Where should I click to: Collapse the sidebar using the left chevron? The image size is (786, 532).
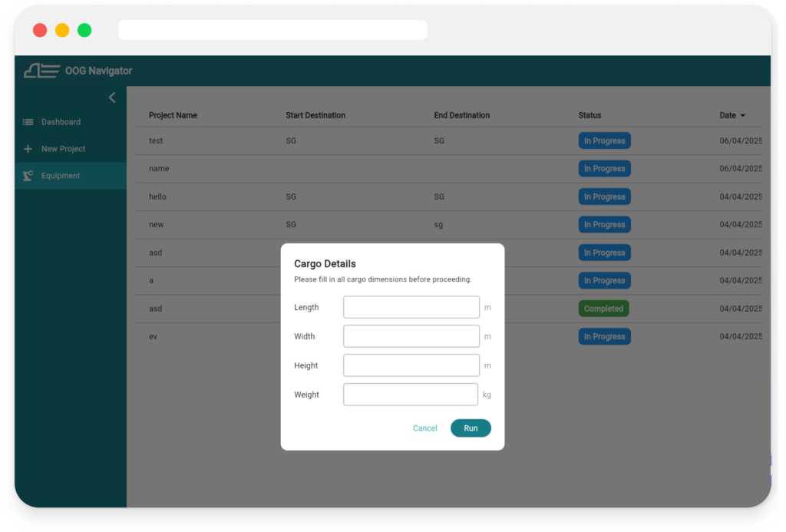point(112,97)
